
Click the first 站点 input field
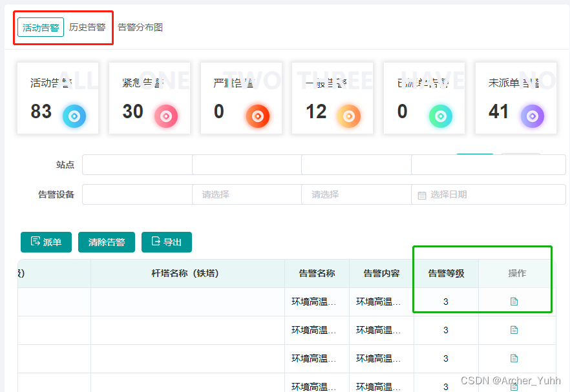(137, 165)
